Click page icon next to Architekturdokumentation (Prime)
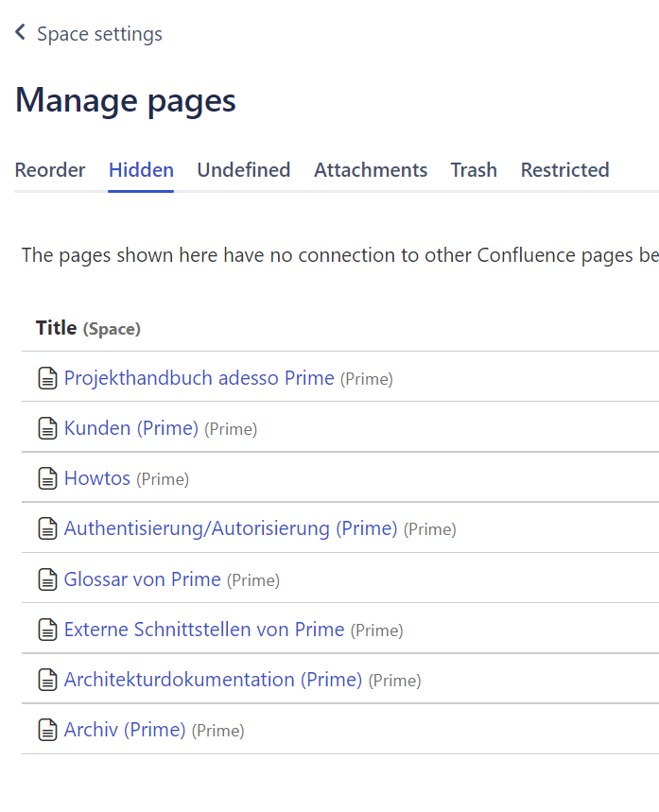This screenshot has width=659, height=812. (46, 680)
